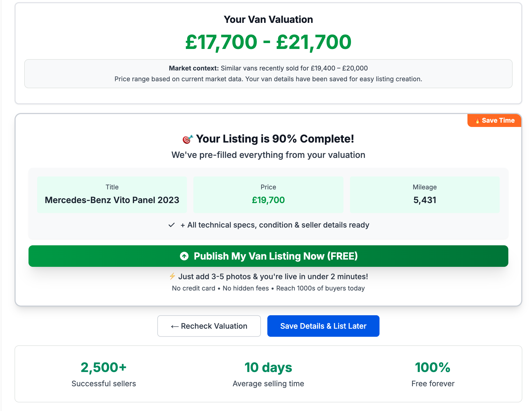Viewport: 532px width, 411px height.
Task: Select the 10 days average selling time stat
Action: (268, 374)
